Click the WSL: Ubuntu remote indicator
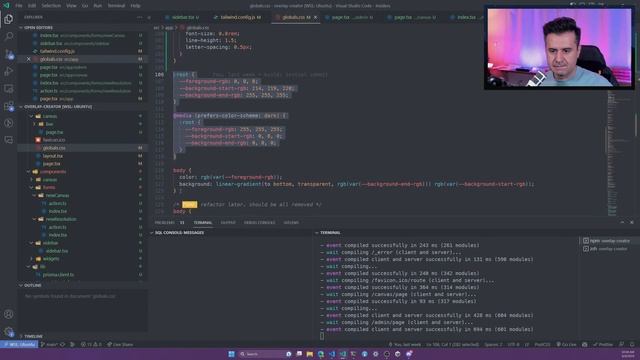The width and height of the screenshot is (640, 360). point(19,344)
